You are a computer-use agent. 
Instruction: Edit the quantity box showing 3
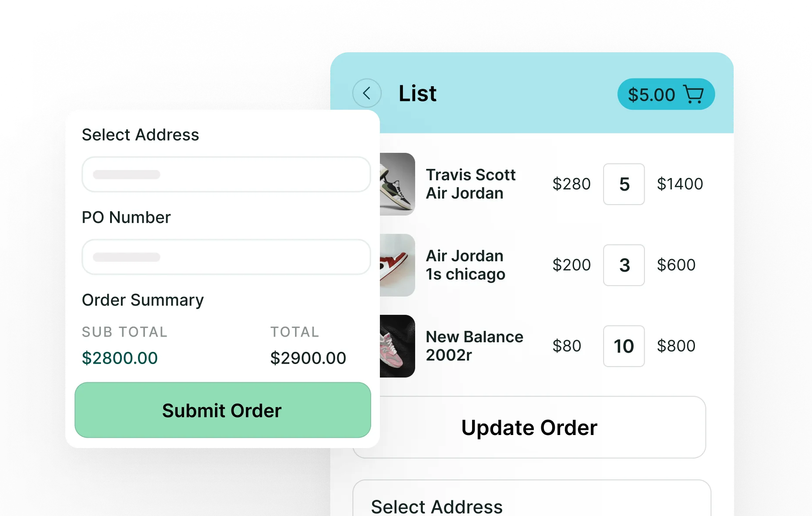pos(624,265)
